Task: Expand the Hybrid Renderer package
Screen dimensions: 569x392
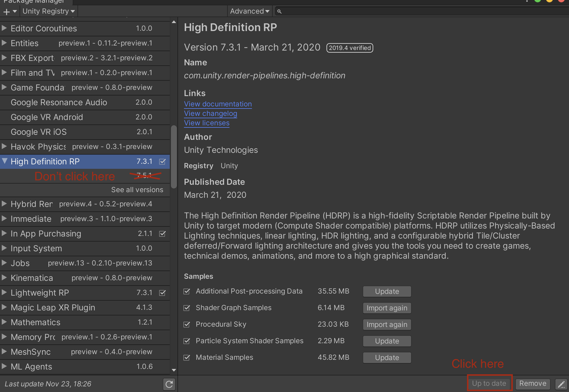Action: [4, 204]
